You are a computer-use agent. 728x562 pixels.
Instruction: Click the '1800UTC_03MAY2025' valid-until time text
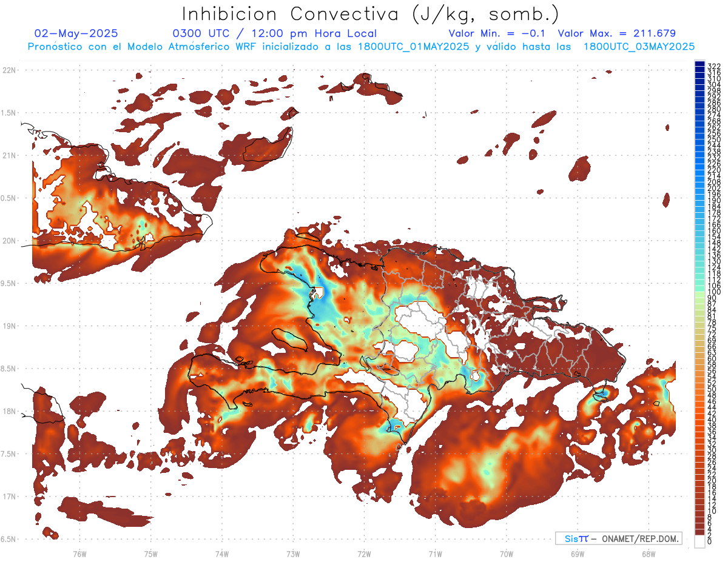(x=638, y=47)
